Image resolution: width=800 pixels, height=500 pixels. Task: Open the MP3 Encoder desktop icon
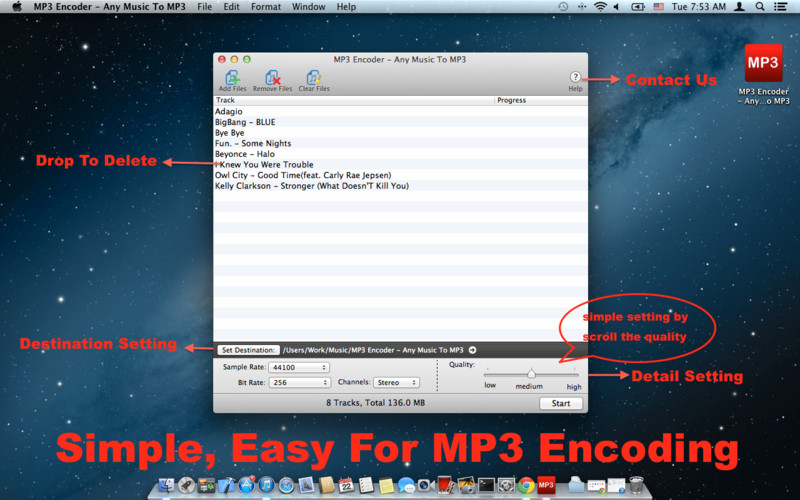tap(763, 63)
